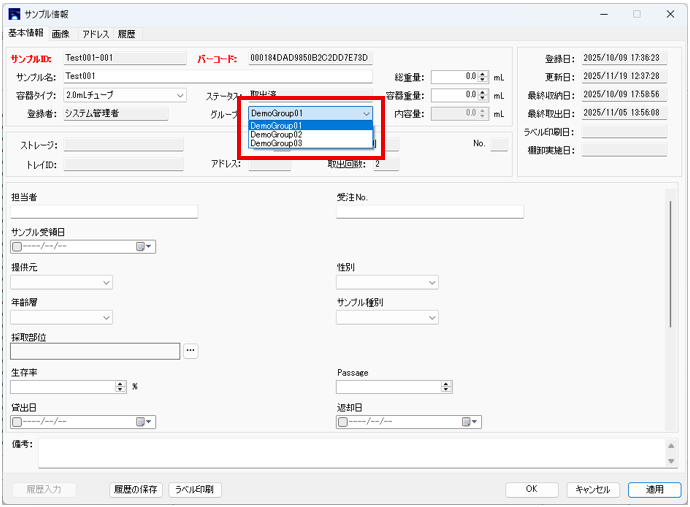Click the 総重量 spinner arrows

click(x=482, y=76)
